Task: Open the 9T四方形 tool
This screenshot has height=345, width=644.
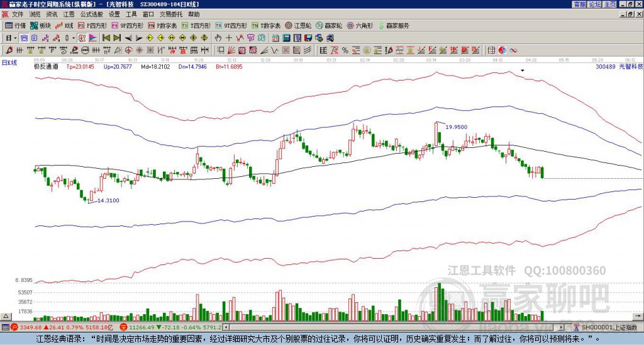Action: pos(231,25)
